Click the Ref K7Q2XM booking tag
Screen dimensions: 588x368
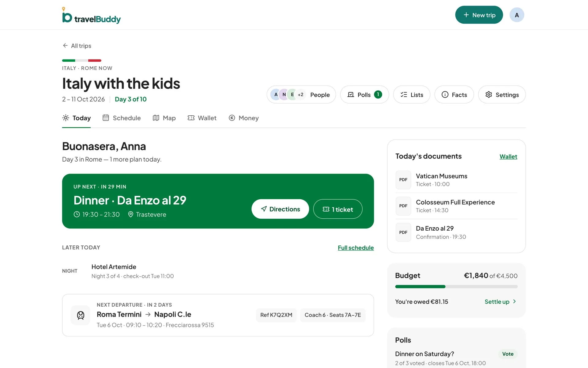pyautogui.click(x=276, y=315)
